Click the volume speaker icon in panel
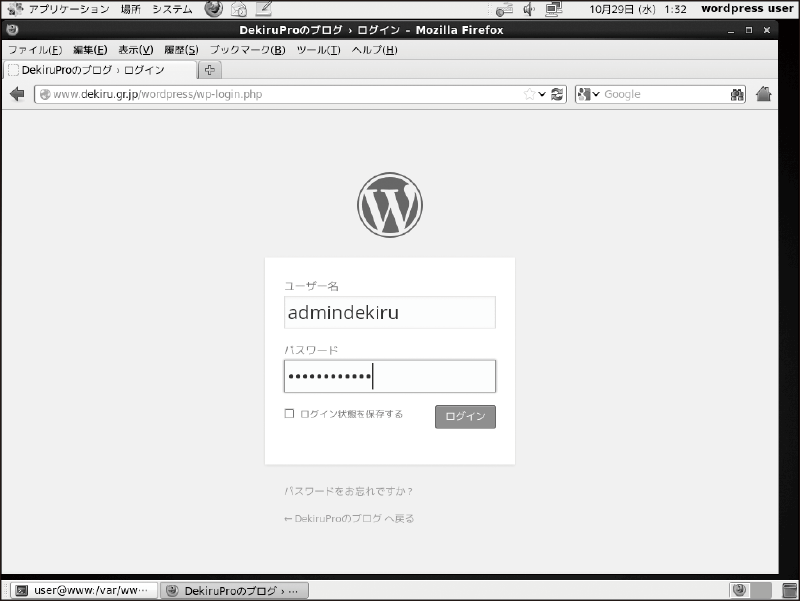The width and height of the screenshot is (800, 601). 529,9
